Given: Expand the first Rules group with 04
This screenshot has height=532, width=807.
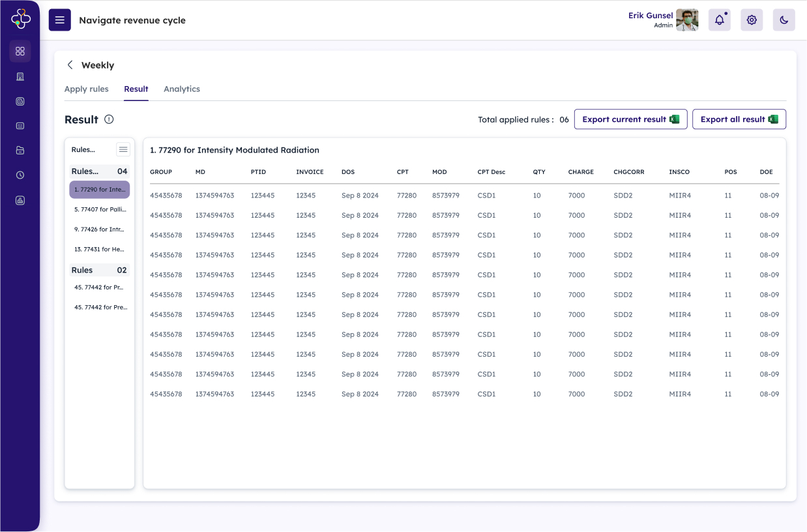Looking at the screenshot, I should tap(99, 171).
